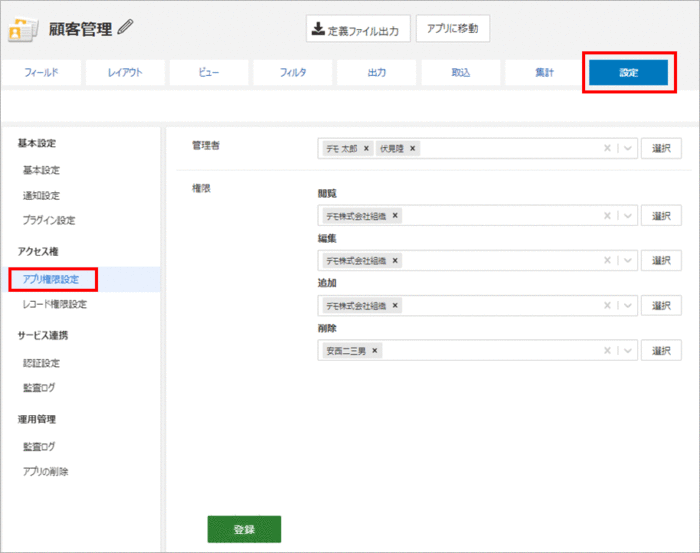Open 監査ログ under 運用管理
This screenshot has height=553, width=700.
click(x=39, y=446)
